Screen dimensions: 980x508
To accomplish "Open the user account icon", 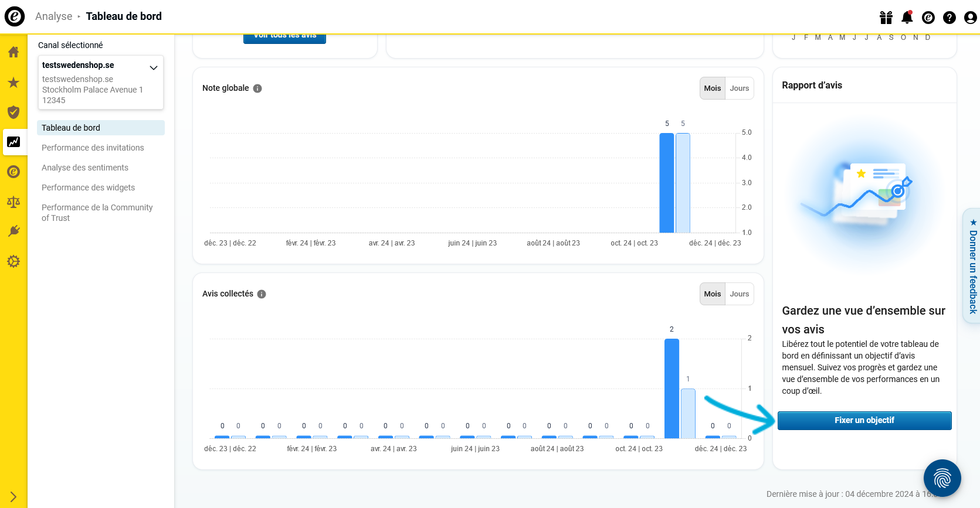I will point(971,18).
